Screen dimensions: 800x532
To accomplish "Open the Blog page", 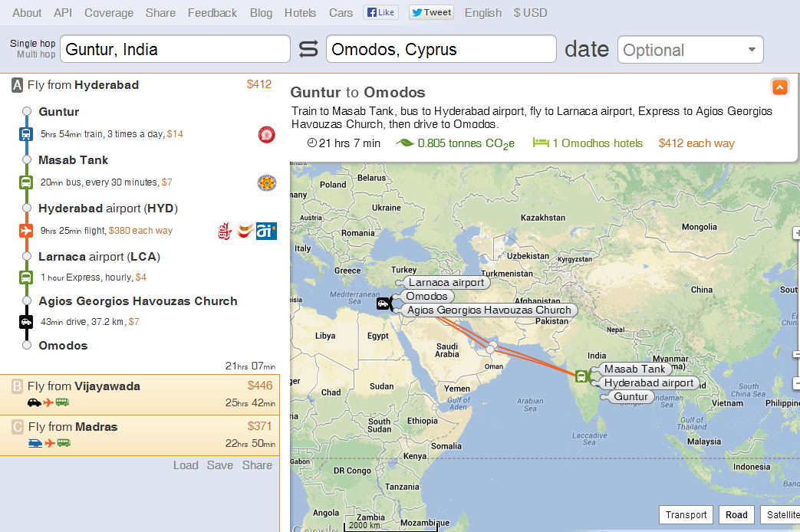I will point(261,13).
